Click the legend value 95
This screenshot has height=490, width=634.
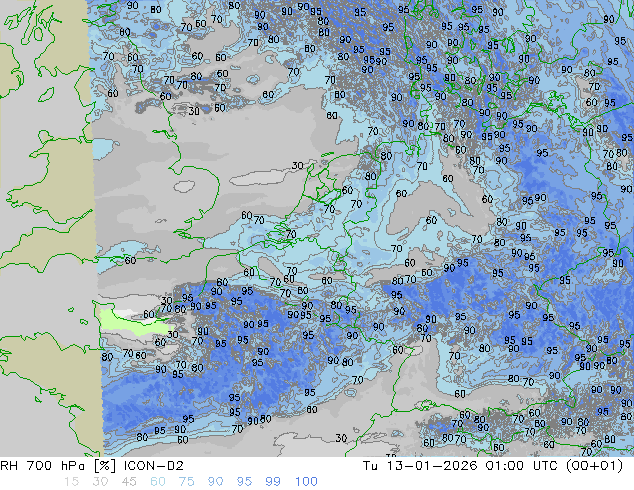(x=245, y=482)
